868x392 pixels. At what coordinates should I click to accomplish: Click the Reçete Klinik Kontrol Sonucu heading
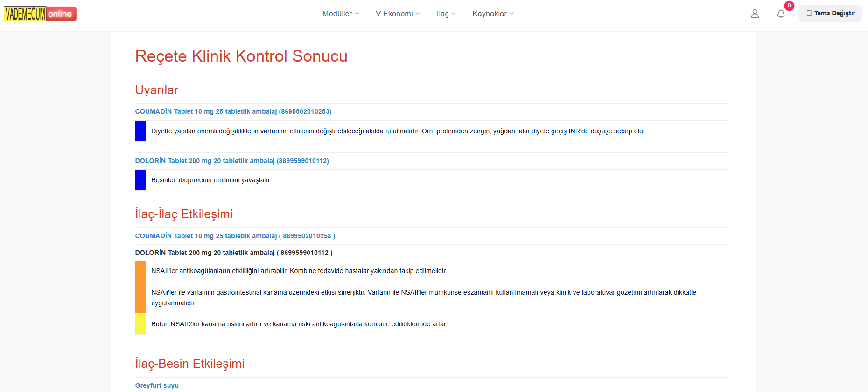(x=241, y=56)
